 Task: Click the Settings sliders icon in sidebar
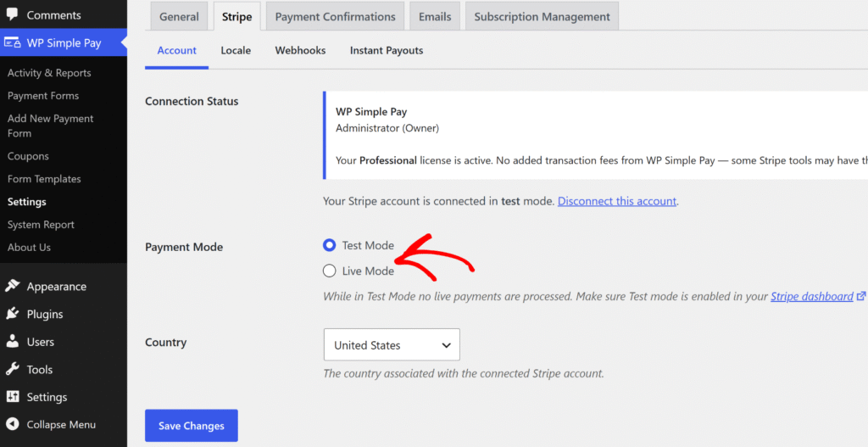coord(12,397)
